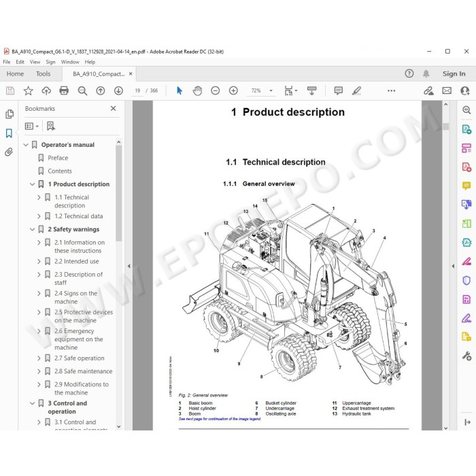
Task: Close the Bookmarks panel
Action: [114, 108]
